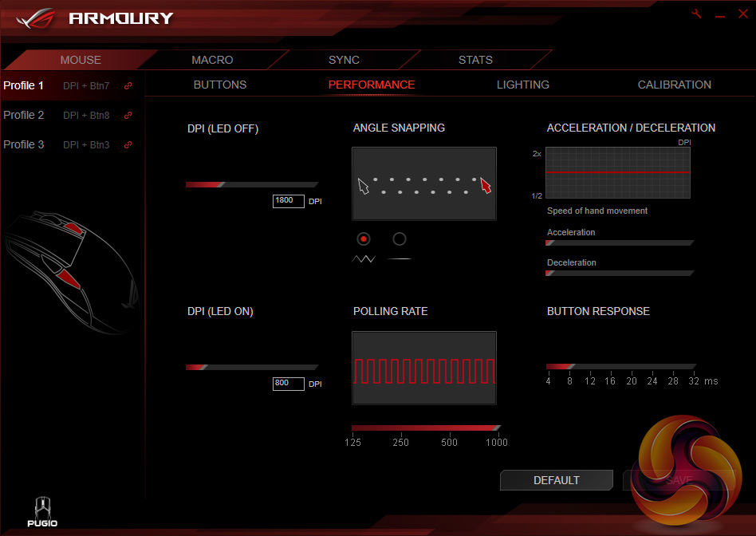Select the PERFORMANCE sub-tab
This screenshot has width=756, height=536.
tap(372, 85)
